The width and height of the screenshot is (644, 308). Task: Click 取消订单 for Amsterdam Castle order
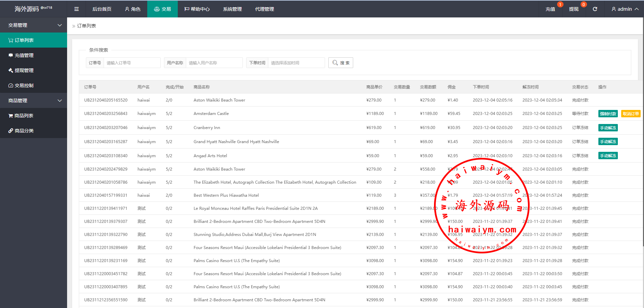click(x=631, y=114)
